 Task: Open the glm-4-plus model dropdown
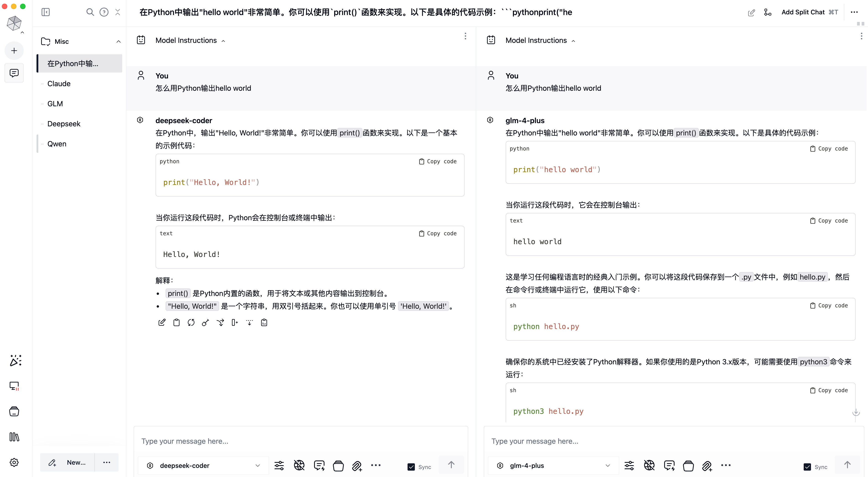pyautogui.click(x=554, y=466)
